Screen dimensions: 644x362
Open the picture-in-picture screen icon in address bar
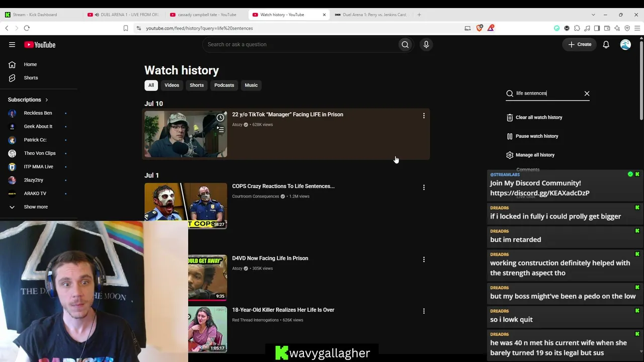click(467, 28)
